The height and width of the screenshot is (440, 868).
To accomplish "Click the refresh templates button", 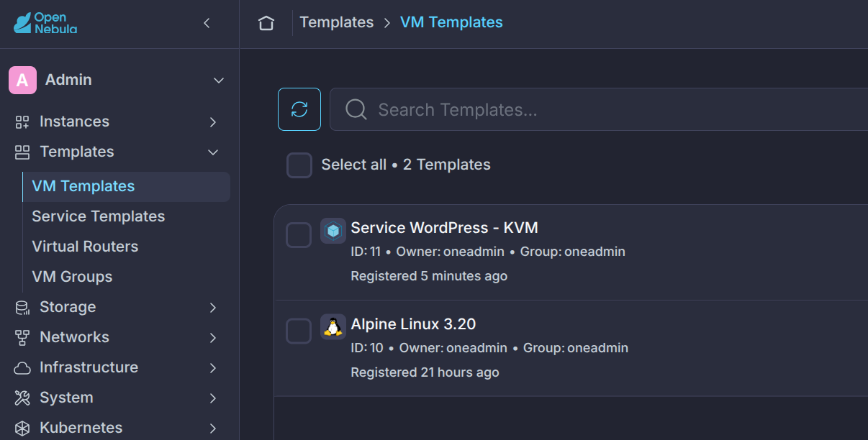I will point(299,109).
